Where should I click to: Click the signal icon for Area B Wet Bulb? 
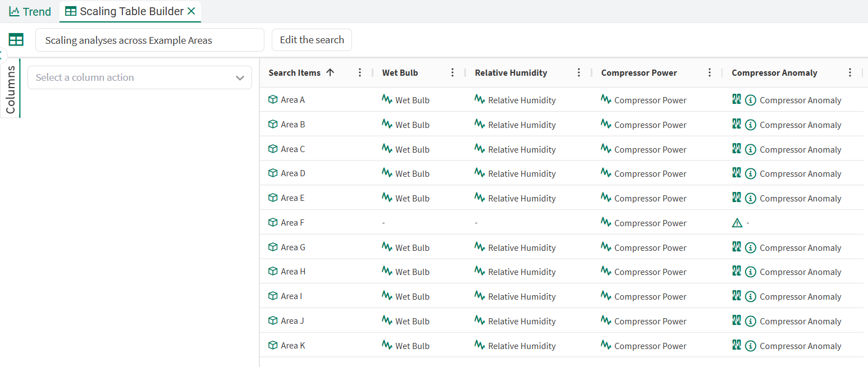(387, 124)
